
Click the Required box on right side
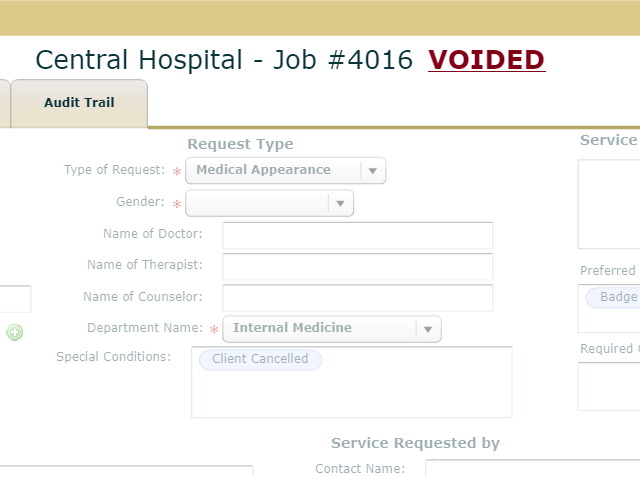609,386
